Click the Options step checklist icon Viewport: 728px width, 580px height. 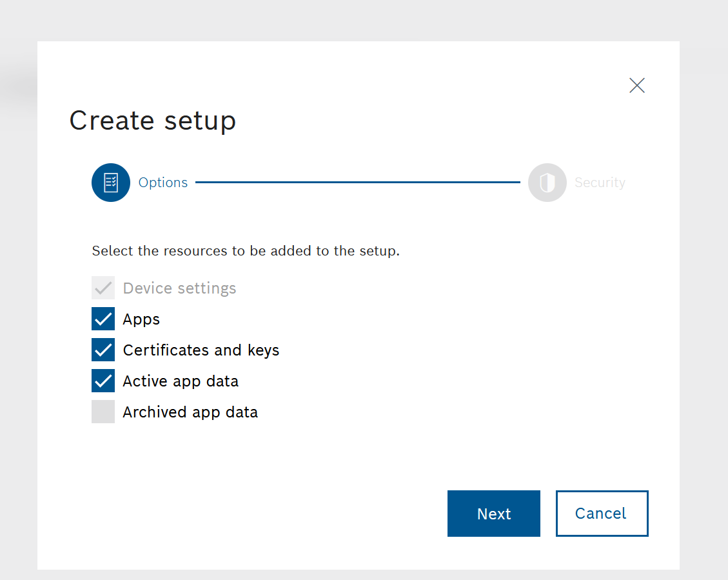(110, 183)
